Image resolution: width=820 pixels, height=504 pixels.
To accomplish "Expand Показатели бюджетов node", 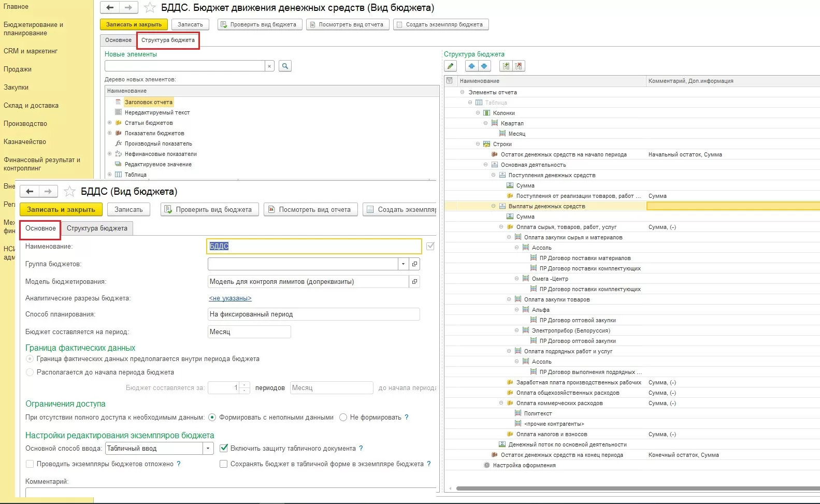I will [x=109, y=133].
